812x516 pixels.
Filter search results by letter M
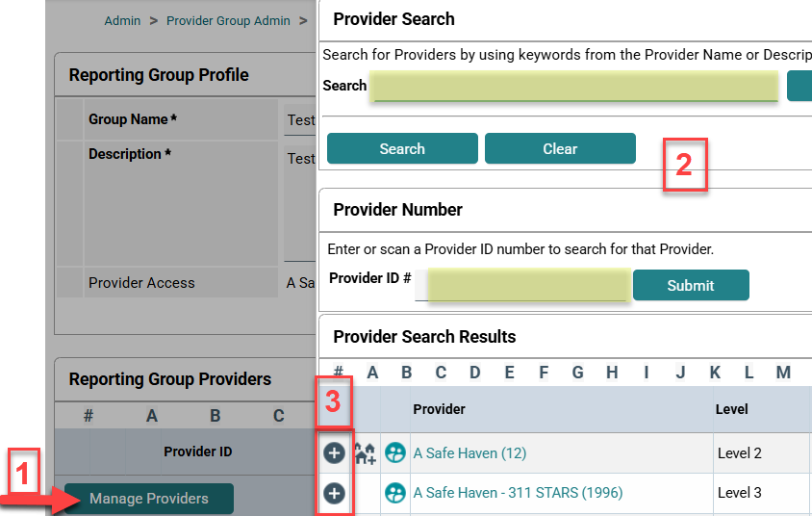(x=783, y=373)
